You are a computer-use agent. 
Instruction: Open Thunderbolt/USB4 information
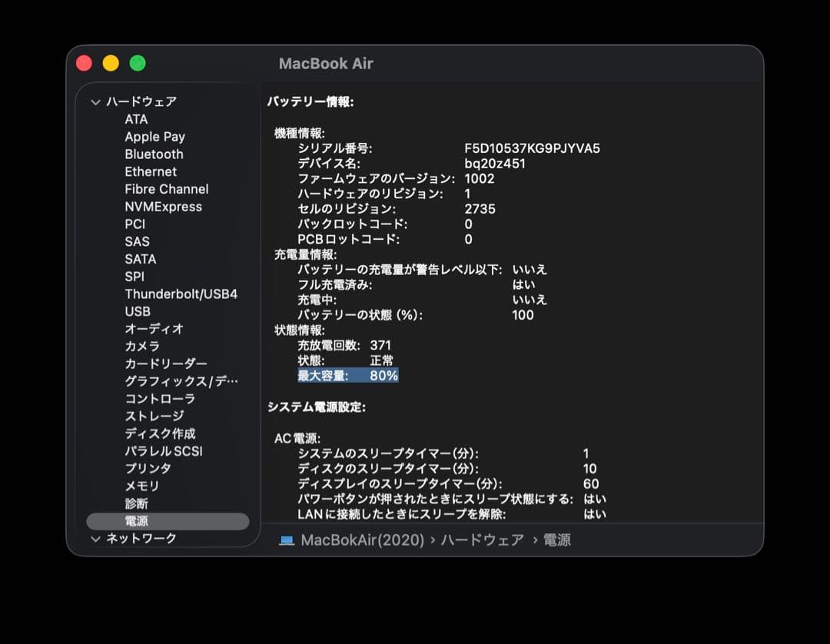pyautogui.click(x=181, y=294)
